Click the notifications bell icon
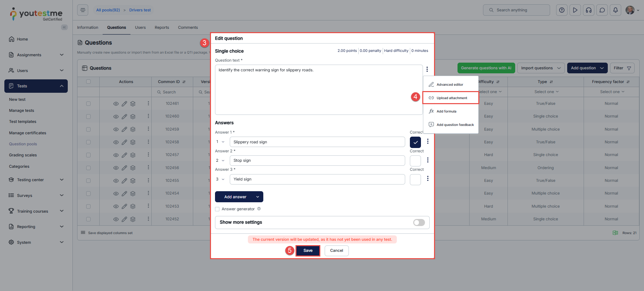 click(x=615, y=10)
